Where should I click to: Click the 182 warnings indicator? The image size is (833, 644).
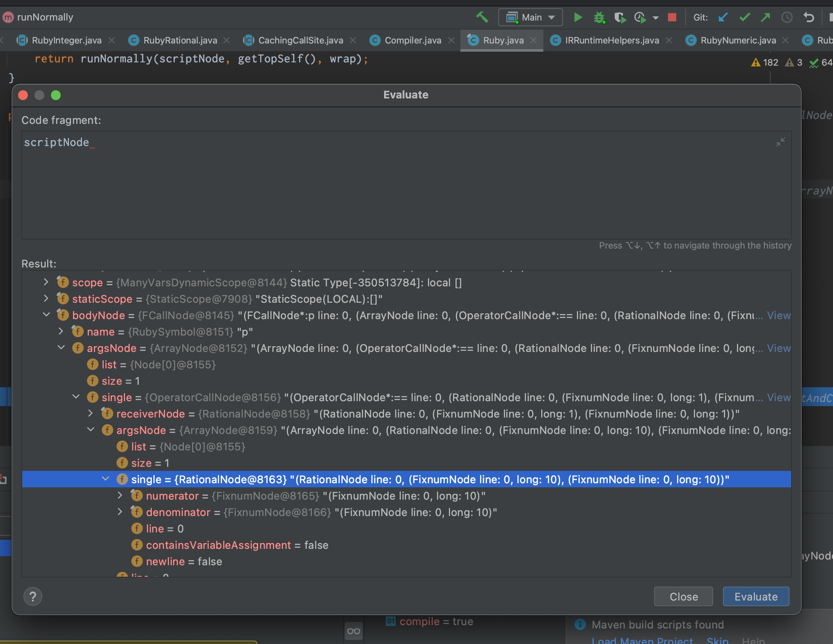pos(764,62)
